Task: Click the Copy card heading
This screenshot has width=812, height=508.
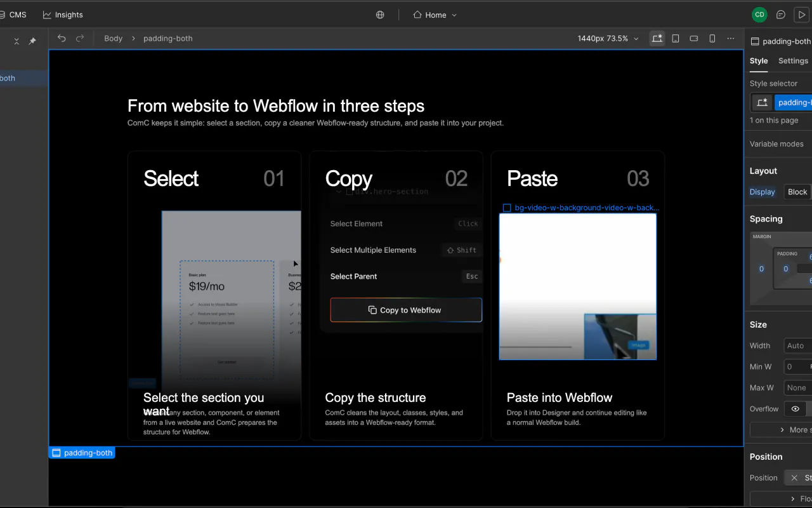Action: click(x=348, y=178)
